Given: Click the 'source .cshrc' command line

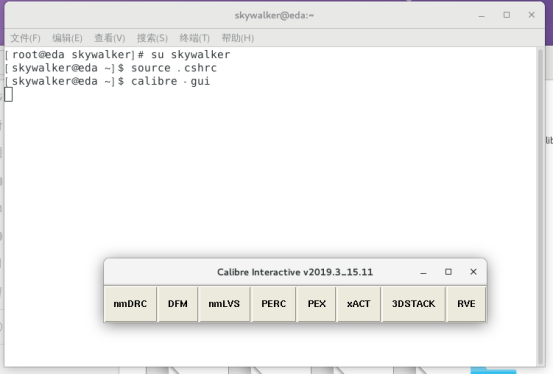Looking at the screenshot, I should (111, 68).
